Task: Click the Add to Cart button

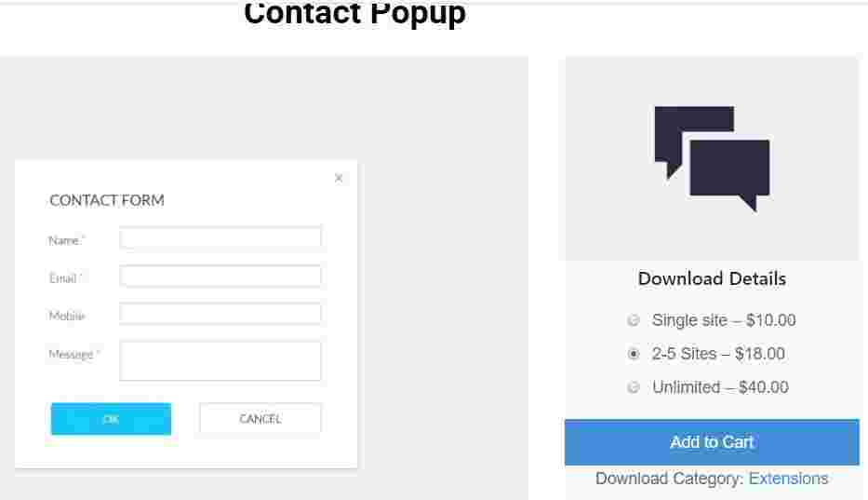Action: click(x=712, y=442)
